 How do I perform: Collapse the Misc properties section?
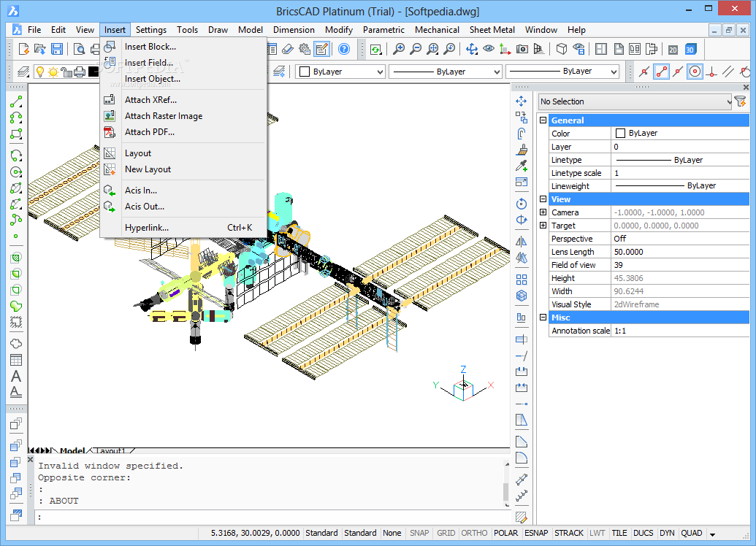pyautogui.click(x=543, y=317)
